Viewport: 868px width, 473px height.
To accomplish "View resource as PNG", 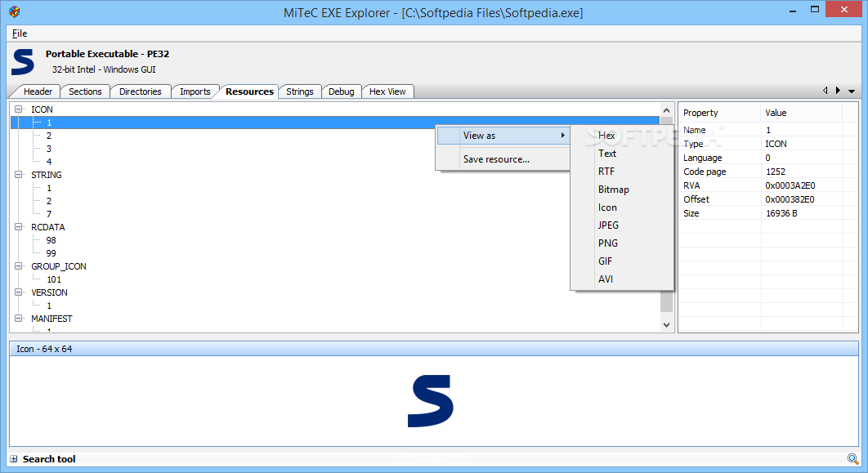I will coord(622,243).
